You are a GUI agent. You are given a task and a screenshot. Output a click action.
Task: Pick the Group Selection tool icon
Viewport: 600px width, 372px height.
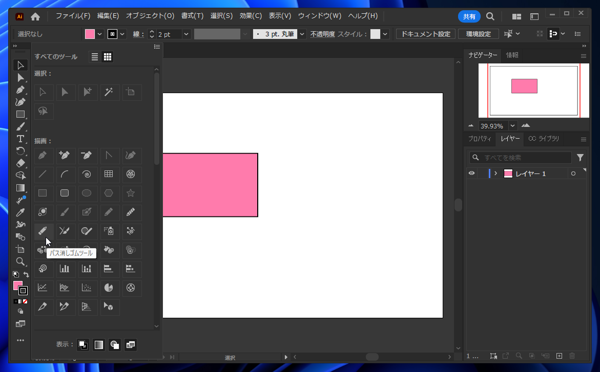[x=87, y=92]
